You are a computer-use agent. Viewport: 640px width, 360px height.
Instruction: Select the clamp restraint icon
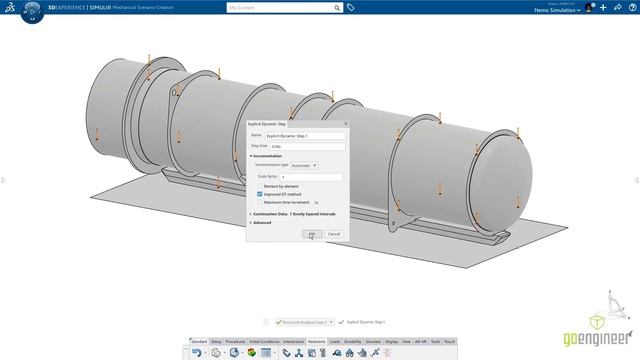287,353
